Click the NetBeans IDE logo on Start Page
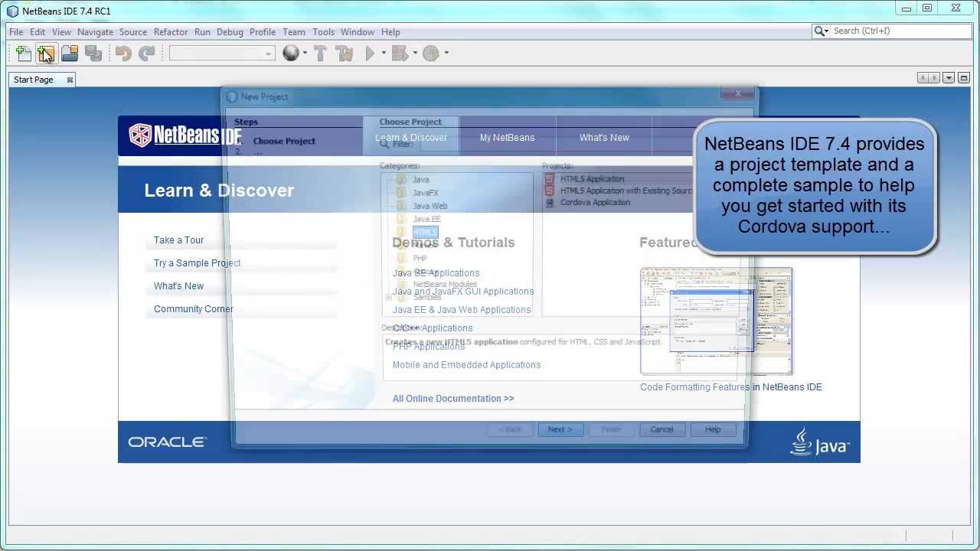 [x=185, y=135]
